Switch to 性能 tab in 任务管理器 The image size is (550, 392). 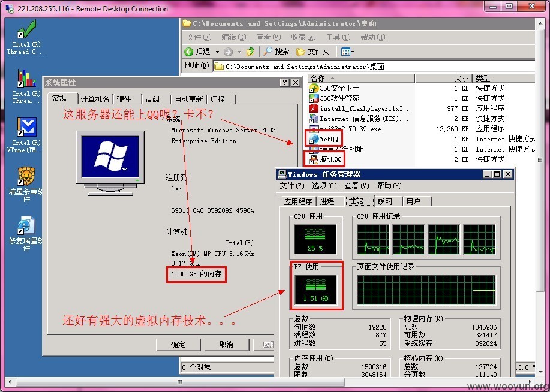click(x=359, y=201)
